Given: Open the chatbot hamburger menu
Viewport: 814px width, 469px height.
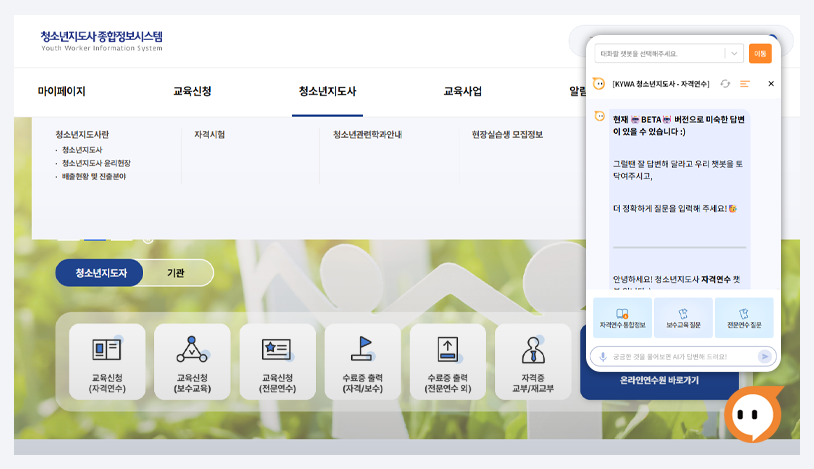Looking at the screenshot, I should (745, 84).
